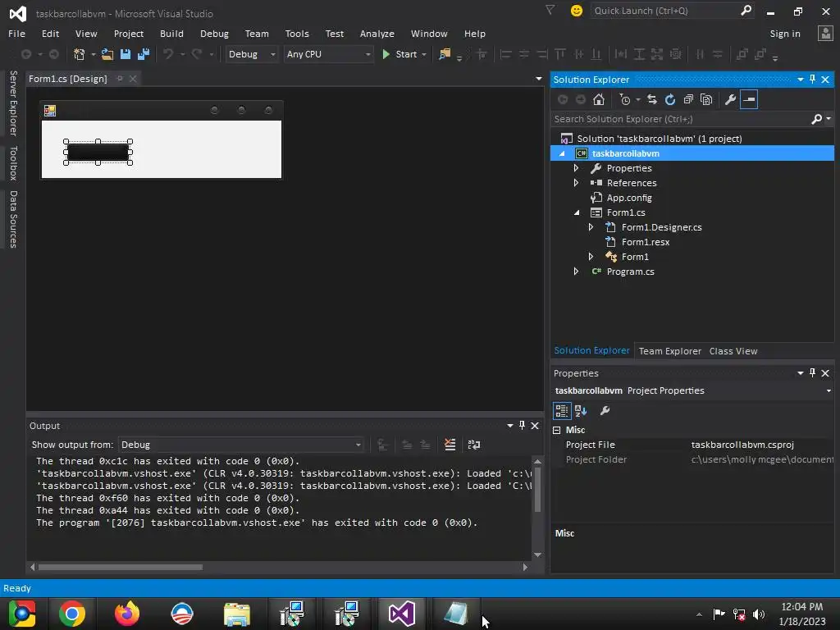Toggle Preview Selected Items in Solution Explorer
The image size is (840, 630).
(749, 99)
